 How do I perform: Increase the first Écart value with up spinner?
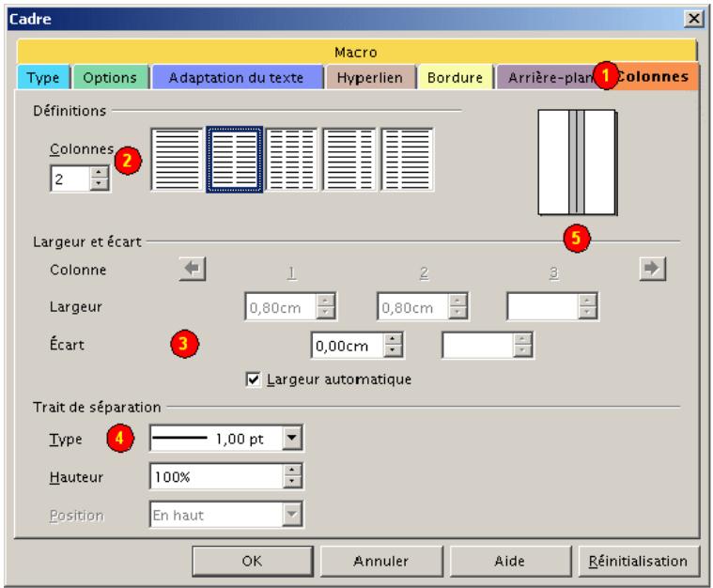pos(393,339)
